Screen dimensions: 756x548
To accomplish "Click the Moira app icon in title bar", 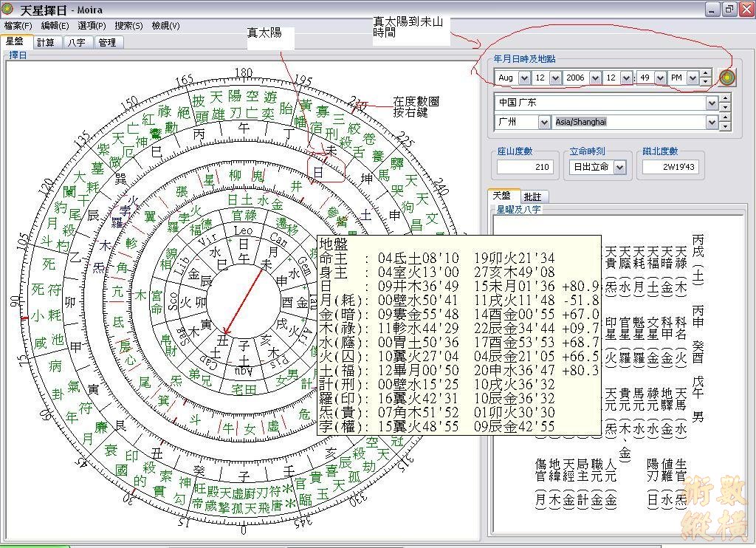I will 8,10.
